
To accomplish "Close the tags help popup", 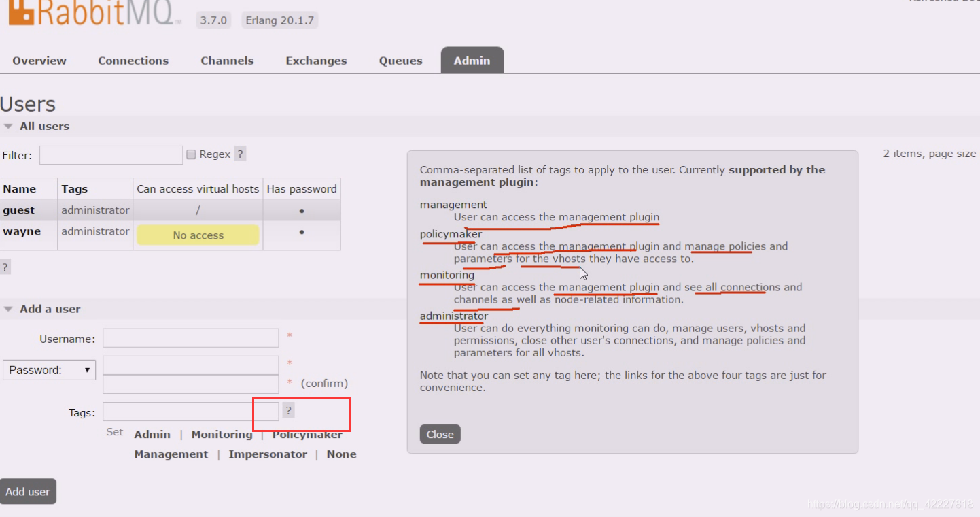I will tap(440, 434).
